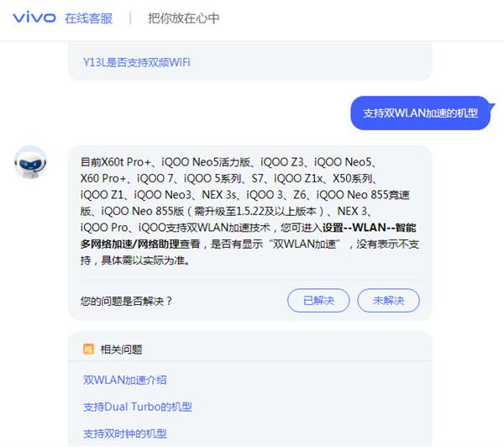Click the orange related-questions icon

pyautogui.click(x=88, y=349)
